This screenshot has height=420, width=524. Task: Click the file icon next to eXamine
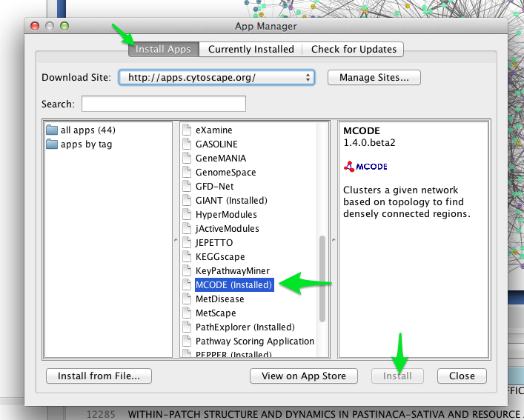click(187, 130)
